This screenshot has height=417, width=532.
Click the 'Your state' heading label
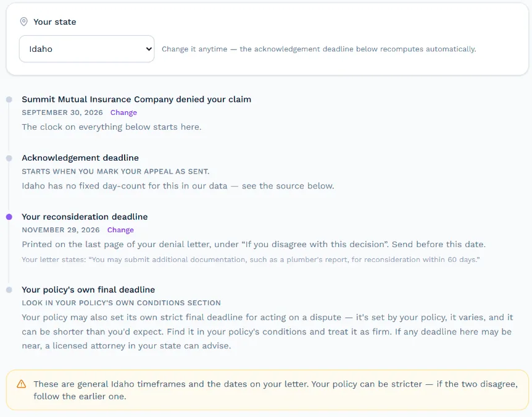pos(55,22)
